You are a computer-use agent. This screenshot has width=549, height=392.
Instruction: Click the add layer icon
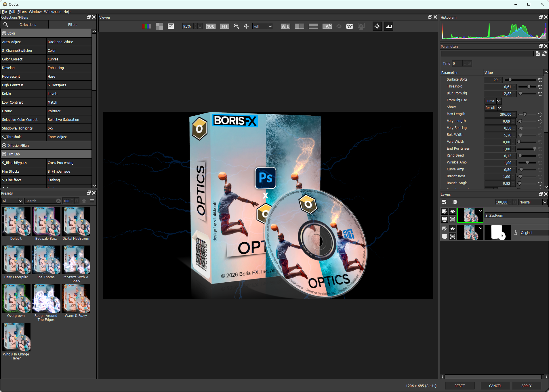(444, 202)
